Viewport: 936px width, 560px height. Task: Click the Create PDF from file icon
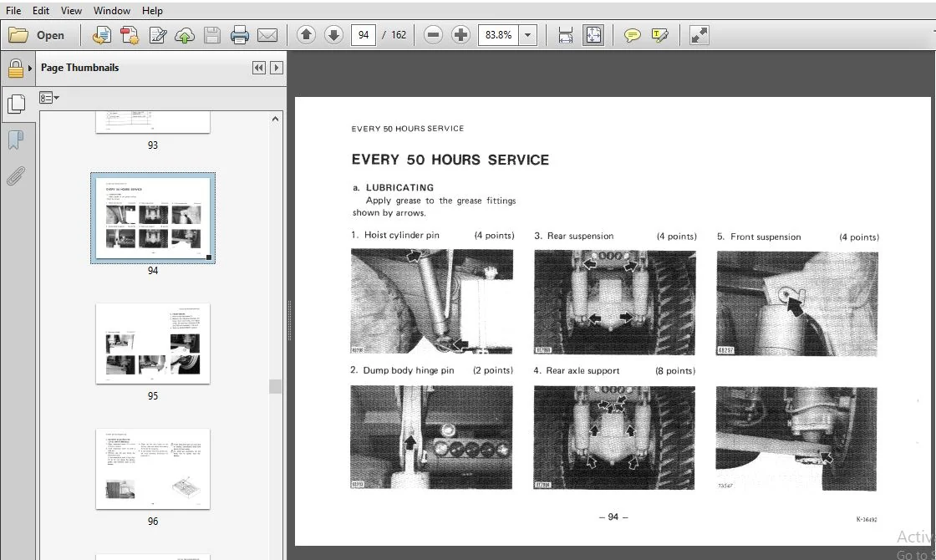101,35
